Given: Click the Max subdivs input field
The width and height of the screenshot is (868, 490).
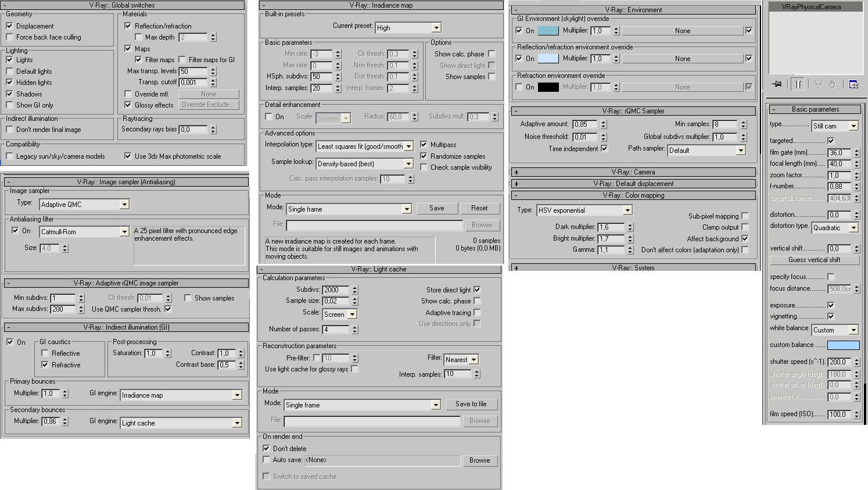Looking at the screenshot, I should point(63,309).
